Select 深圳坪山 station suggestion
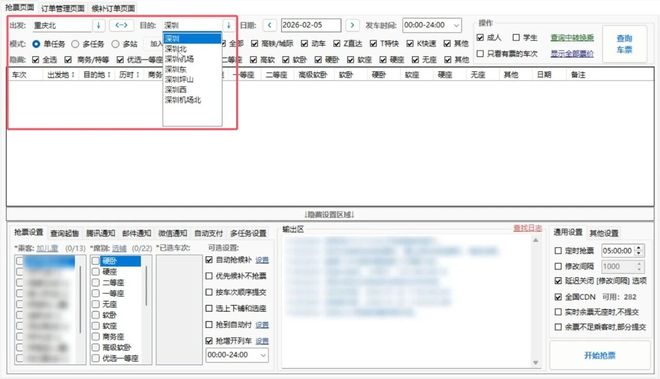Viewport: 660px width, 379px height. [179, 79]
